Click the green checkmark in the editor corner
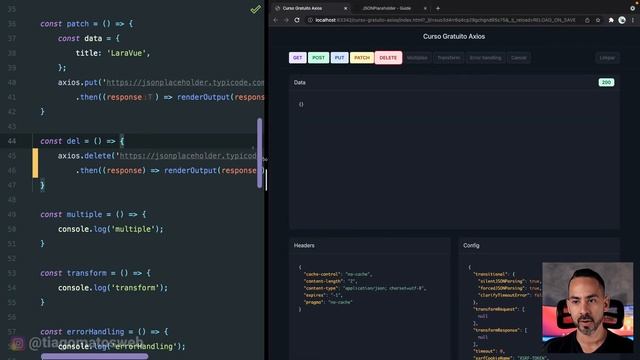 pos(256,9)
